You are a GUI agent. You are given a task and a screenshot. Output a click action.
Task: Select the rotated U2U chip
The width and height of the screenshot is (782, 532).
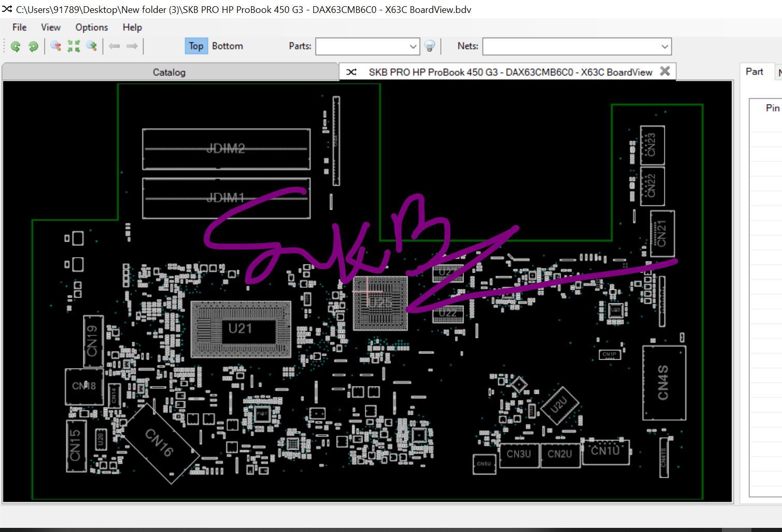coord(559,406)
